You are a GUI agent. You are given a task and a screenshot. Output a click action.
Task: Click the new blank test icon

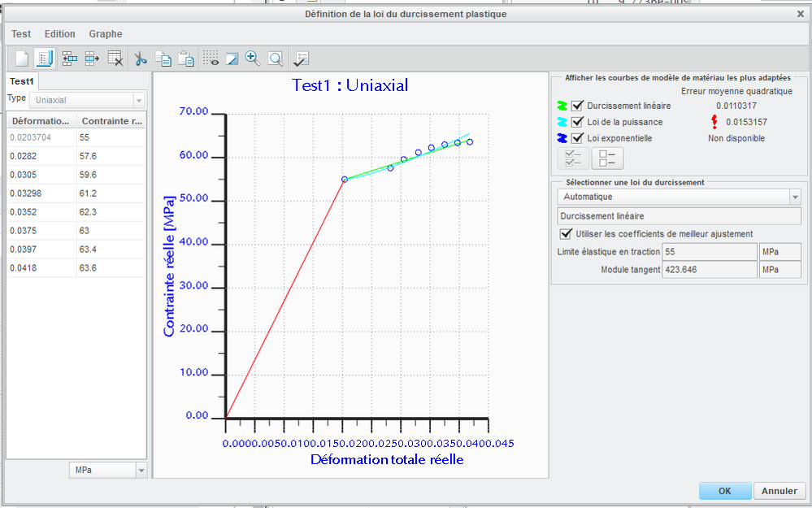tap(22, 59)
